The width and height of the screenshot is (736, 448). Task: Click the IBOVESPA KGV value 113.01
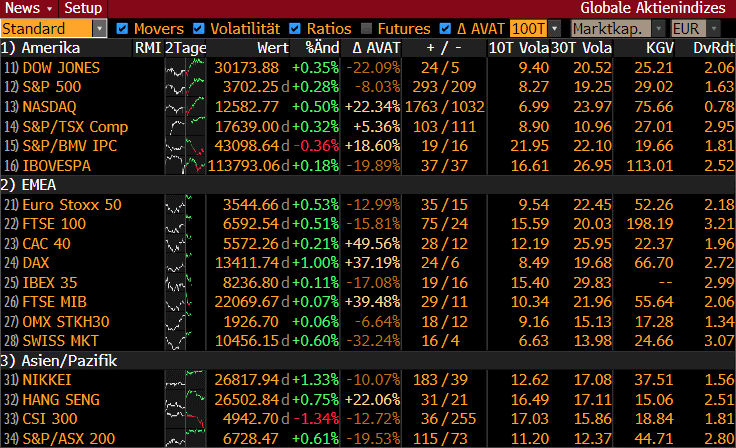[x=650, y=165]
